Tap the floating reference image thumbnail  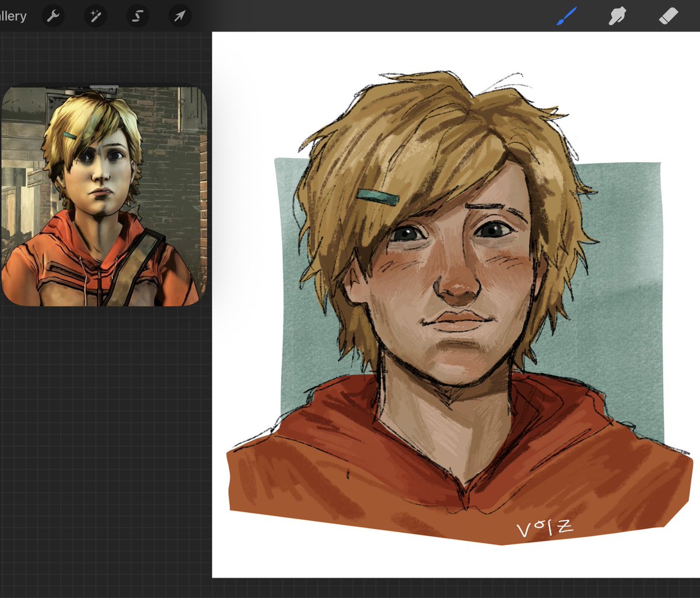[104, 197]
